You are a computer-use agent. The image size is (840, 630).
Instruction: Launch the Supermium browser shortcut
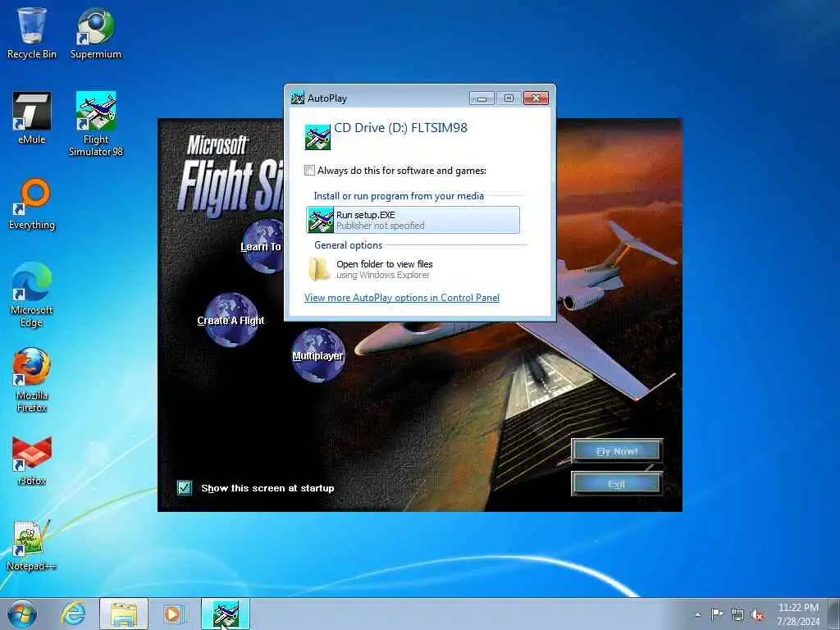(x=96, y=33)
